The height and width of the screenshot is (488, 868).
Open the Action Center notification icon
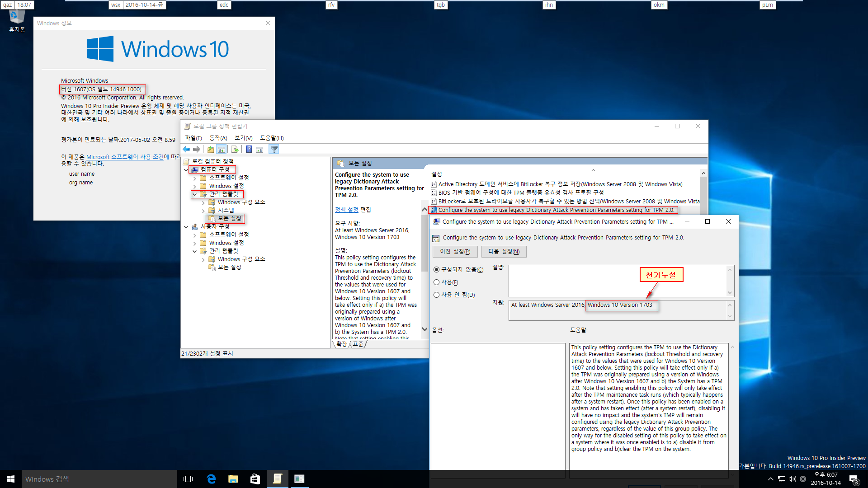(854, 479)
